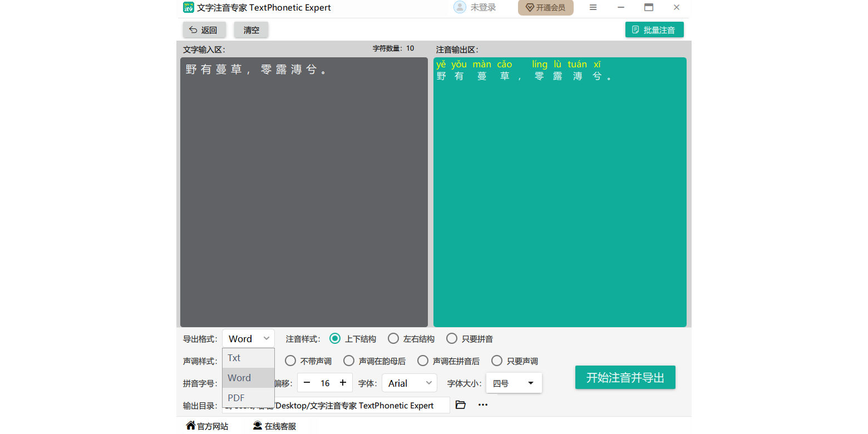Viewport: 868px width, 434px height.
Task: Open more options ellipsis beside output path
Action: point(483,405)
